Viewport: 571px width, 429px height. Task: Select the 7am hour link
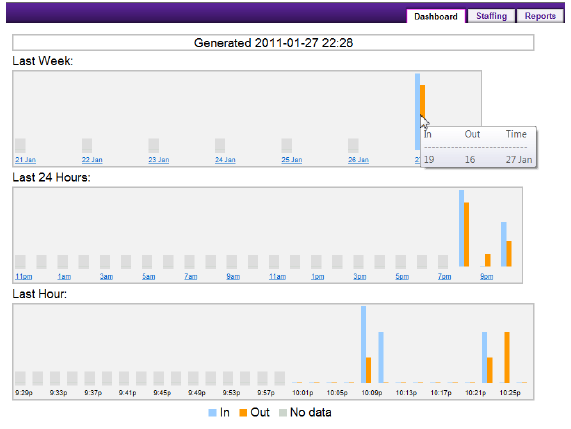tap(191, 276)
